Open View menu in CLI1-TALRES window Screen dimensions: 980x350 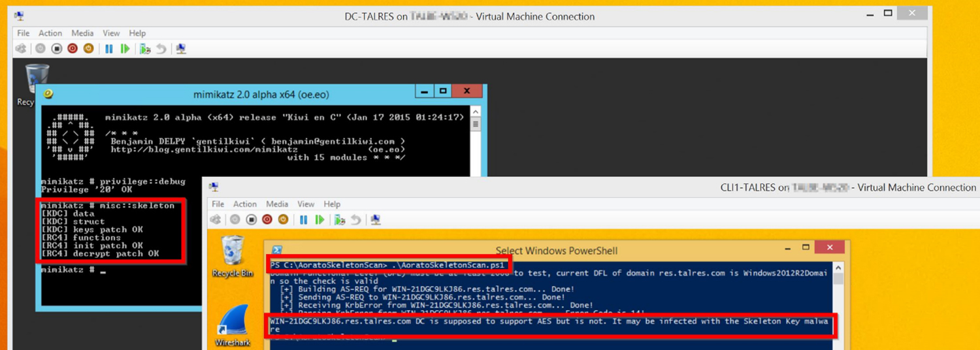[306, 204]
